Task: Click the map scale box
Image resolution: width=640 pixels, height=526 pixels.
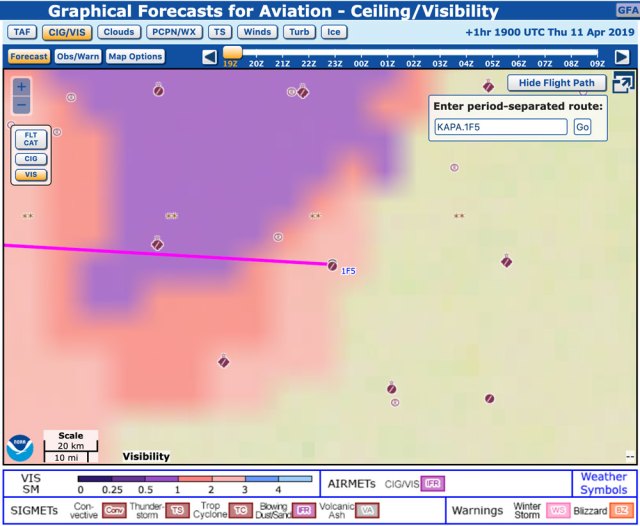Action: 71,446
